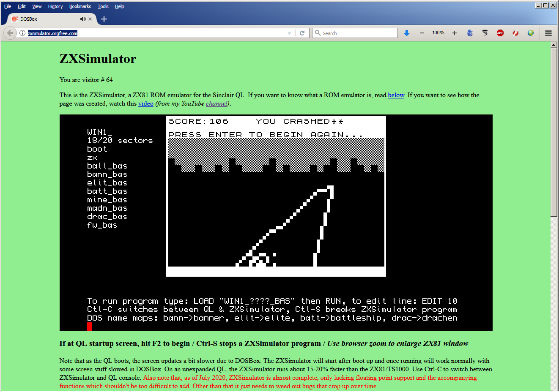This screenshot has width=559, height=392.
Task: Open the Edit menu
Action: click(x=22, y=6)
